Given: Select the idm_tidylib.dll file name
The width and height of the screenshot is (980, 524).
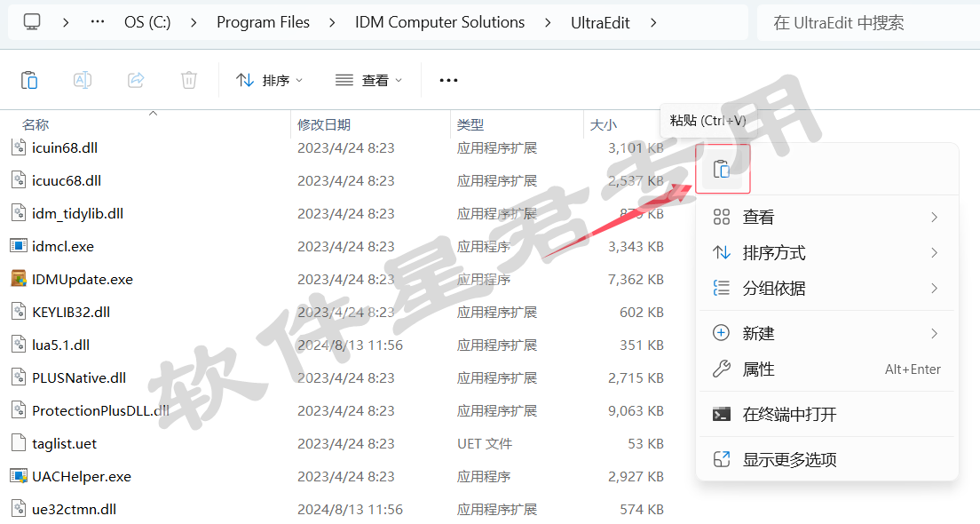Looking at the screenshot, I should [77, 213].
